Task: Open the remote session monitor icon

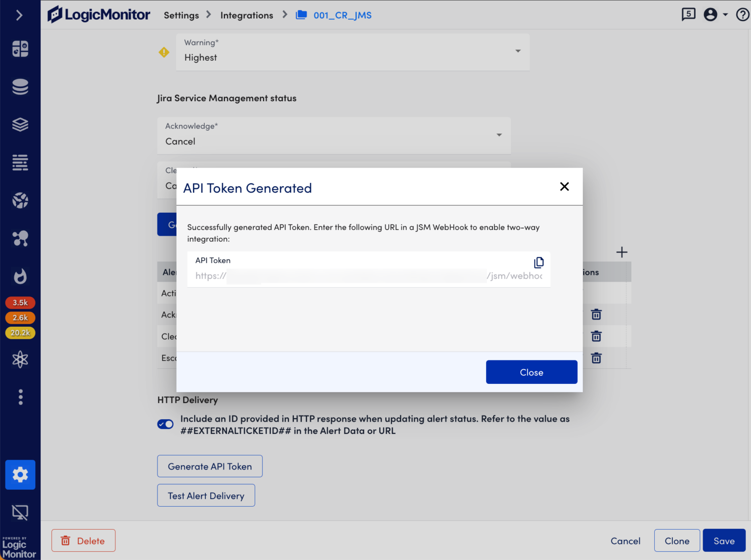Action: (x=20, y=512)
